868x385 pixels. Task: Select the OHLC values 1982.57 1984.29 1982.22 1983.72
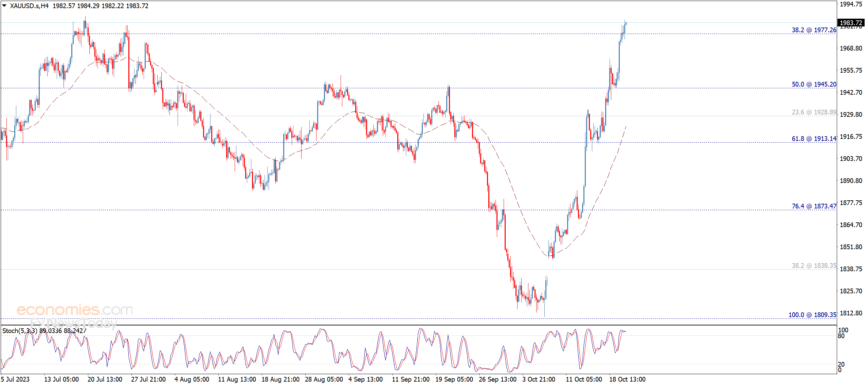coord(101,6)
